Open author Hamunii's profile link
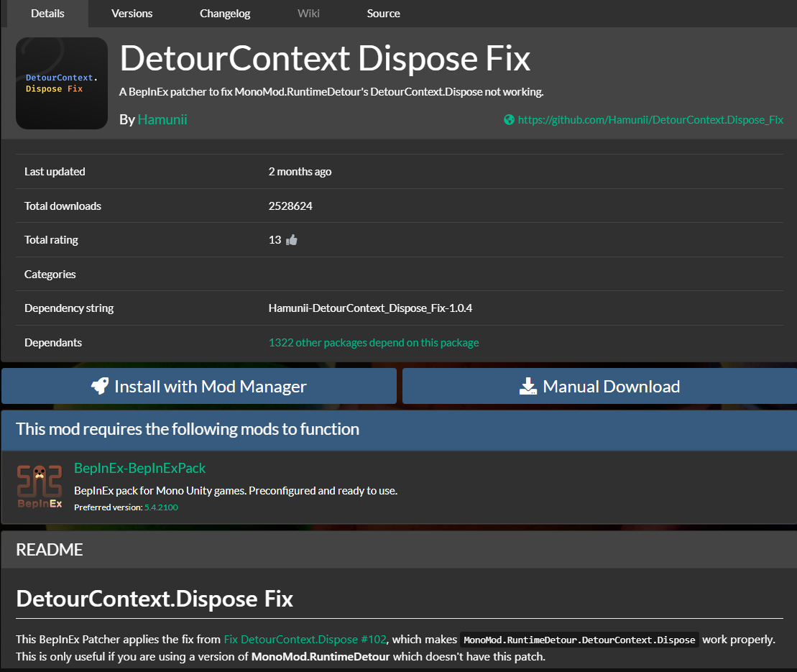Image resolution: width=797 pixels, height=672 pixels. (x=162, y=119)
